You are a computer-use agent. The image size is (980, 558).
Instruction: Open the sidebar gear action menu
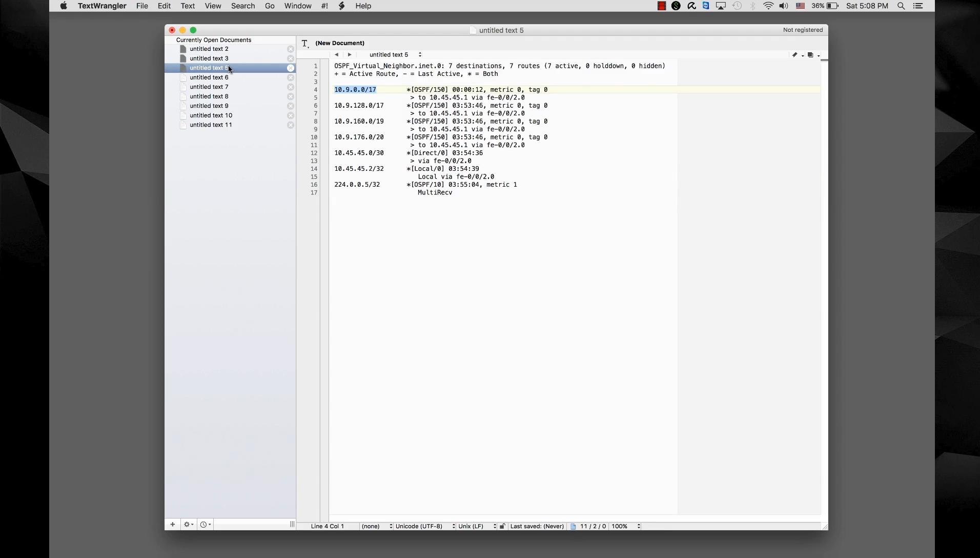pyautogui.click(x=189, y=524)
